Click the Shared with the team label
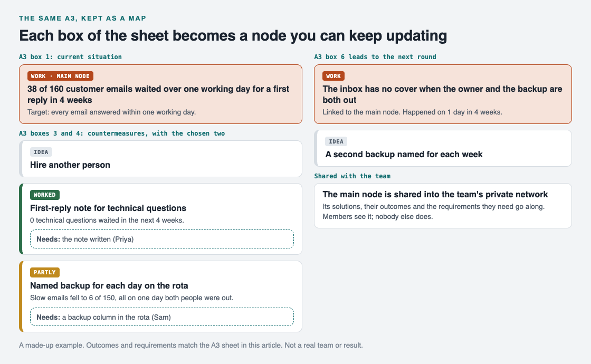The image size is (591, 364). click(352, 176)
